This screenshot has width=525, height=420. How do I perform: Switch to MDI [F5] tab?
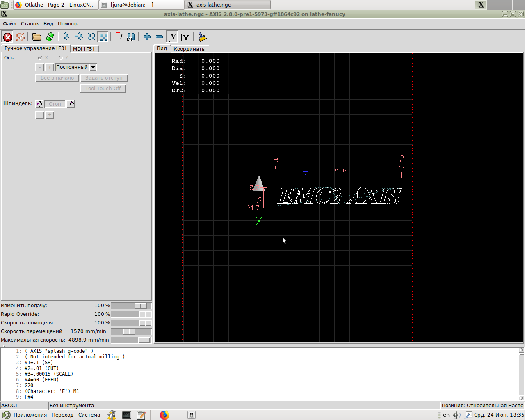pyautogui.click(x=84, y=49)
